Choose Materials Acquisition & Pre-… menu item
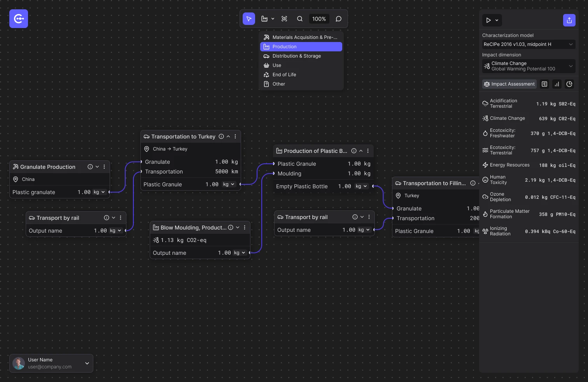Viewport: 588px width, 382px height. [301, 37]
